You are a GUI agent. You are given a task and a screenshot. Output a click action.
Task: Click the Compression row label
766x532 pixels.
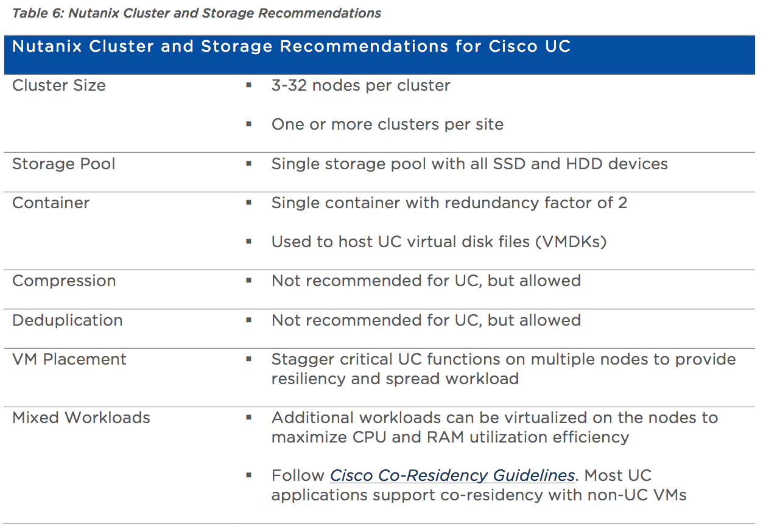[x=64, y=281]
